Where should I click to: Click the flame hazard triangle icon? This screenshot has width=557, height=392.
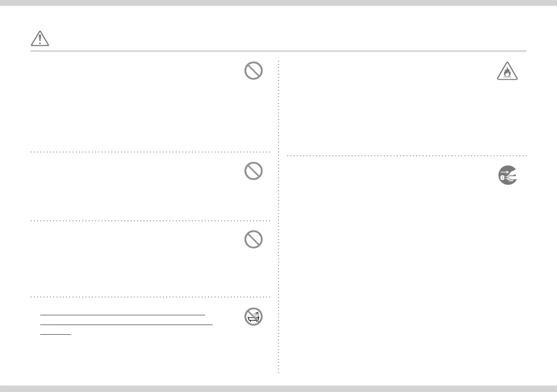(507, 71)
